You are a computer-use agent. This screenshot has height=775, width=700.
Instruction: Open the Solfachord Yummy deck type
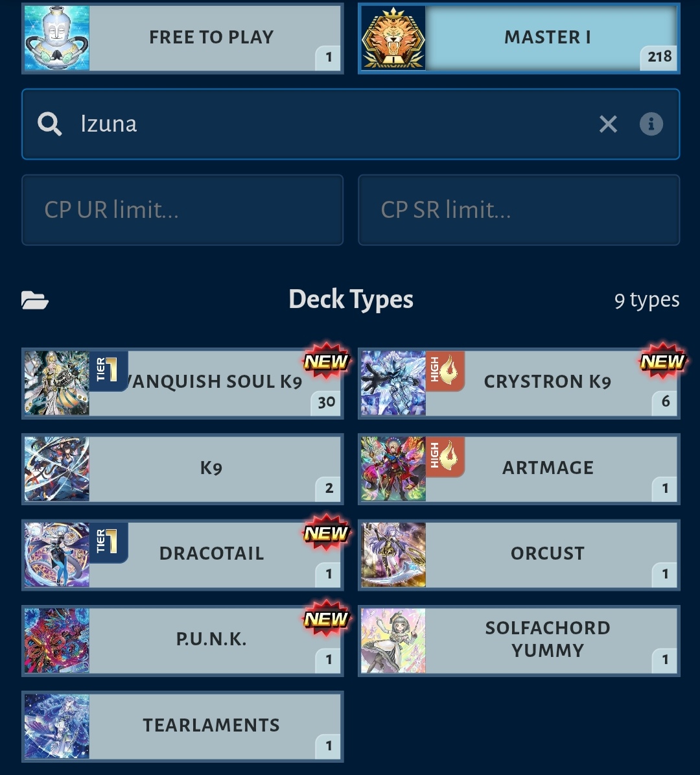pos(519,641)
